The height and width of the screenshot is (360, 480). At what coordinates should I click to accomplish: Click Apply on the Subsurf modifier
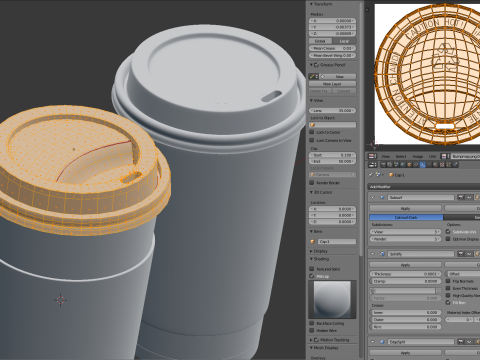pyautogui.click(x=405, y=208)
